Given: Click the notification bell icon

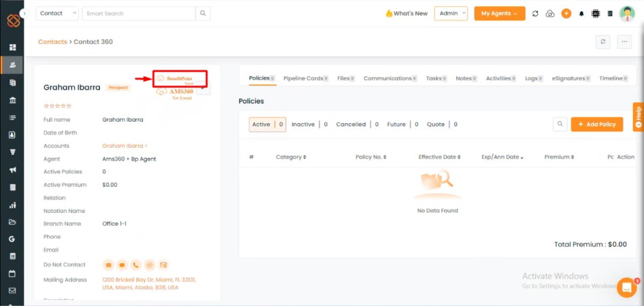Looking at the screenshot, I should pyautogui.click(x=581, y=14).
